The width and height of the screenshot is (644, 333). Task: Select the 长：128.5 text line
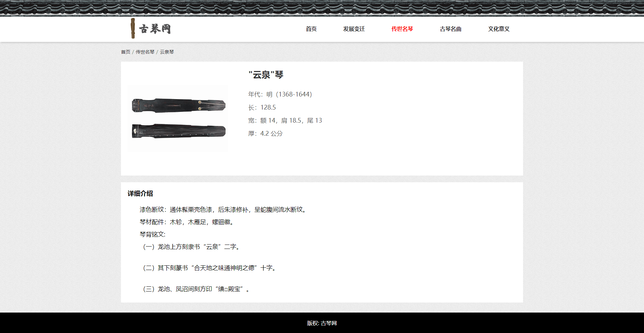click(262, 108)
